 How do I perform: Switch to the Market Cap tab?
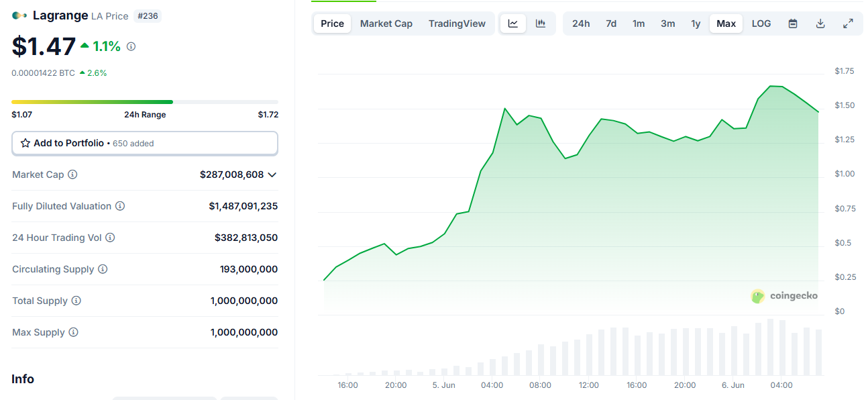[x=386, y=23]
